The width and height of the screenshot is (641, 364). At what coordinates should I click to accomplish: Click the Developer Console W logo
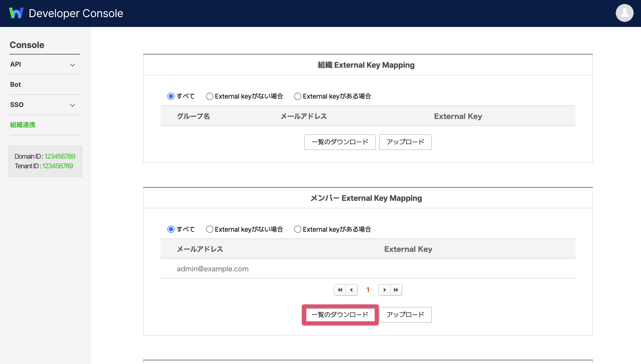16,13
